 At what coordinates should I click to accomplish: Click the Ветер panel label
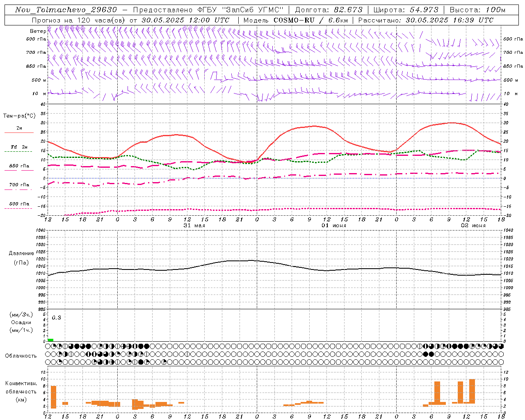[38, 31]
